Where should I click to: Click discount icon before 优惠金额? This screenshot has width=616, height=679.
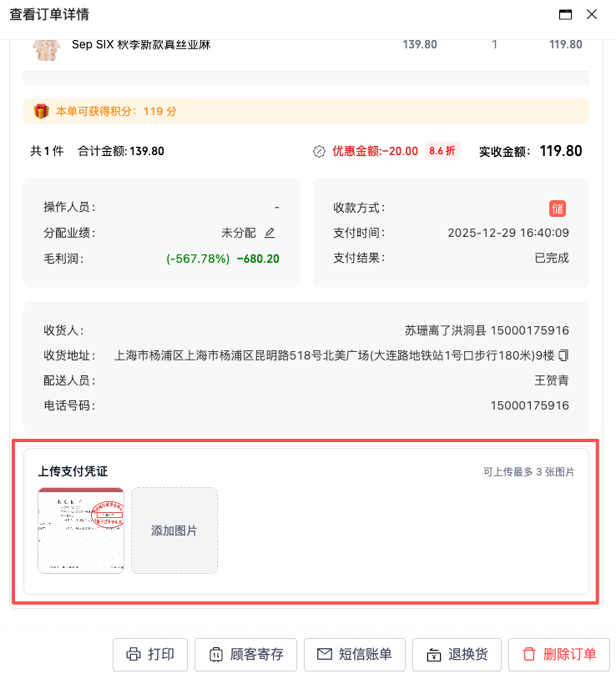tap(319, 151)
